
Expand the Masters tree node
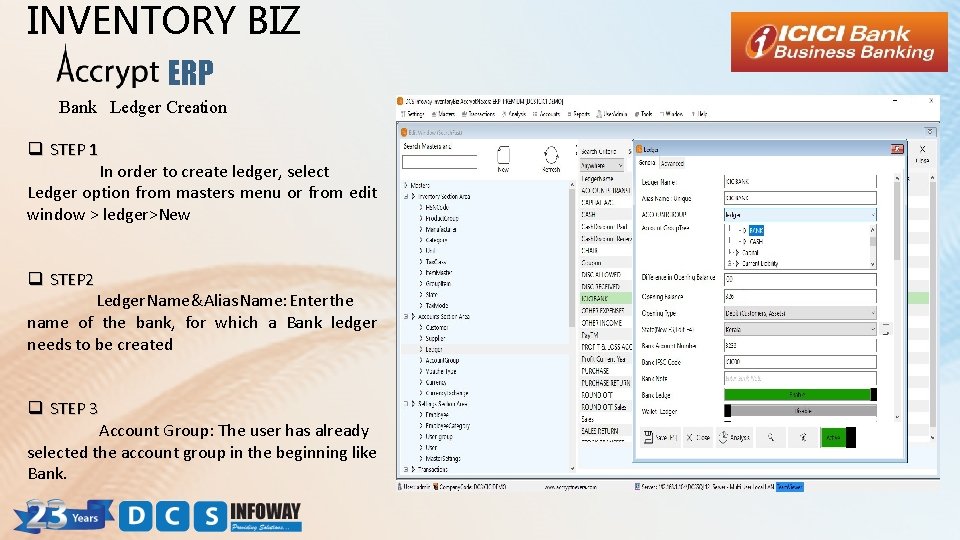click(x=406, y=186)
